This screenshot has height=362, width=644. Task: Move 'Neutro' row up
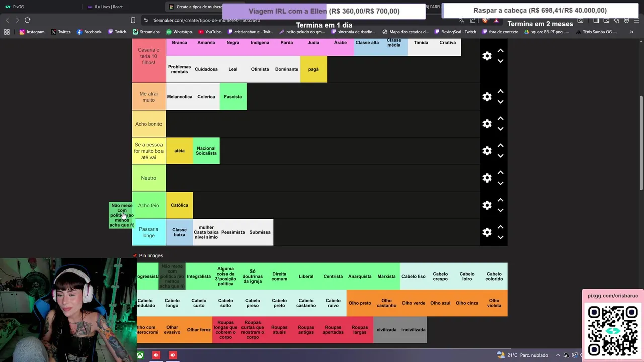point(500,172)
